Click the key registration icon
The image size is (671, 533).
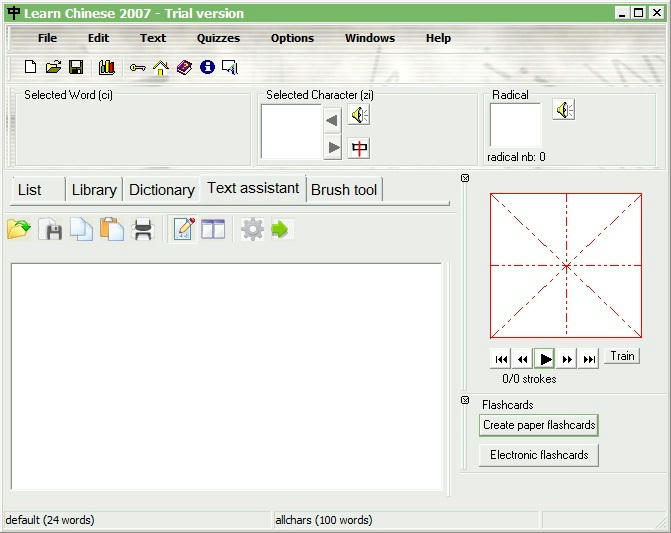pyautogui.click(x=137, y=68)
